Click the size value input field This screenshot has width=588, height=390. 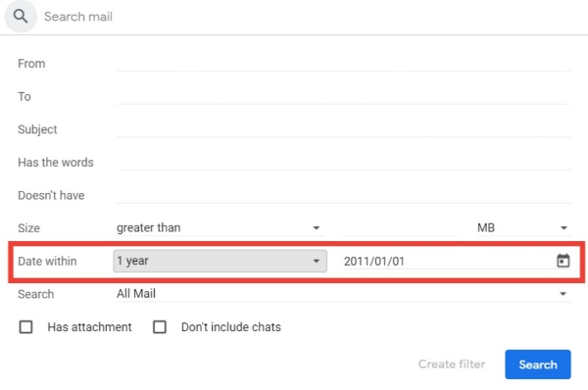[x=400, y=227]
